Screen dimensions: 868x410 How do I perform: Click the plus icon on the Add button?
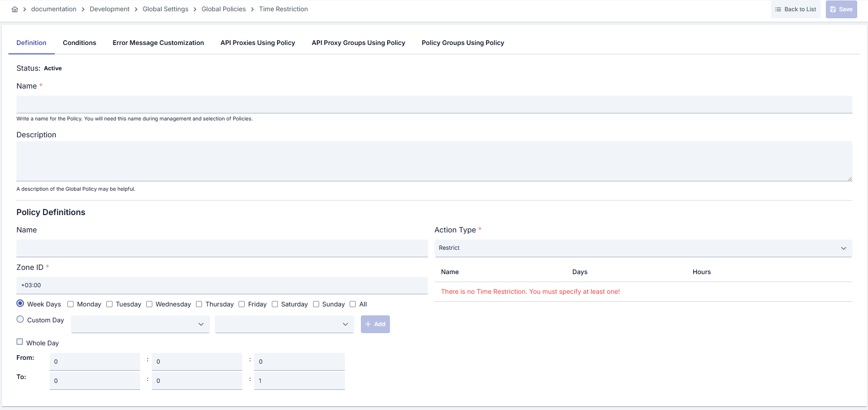coord(368,324)
